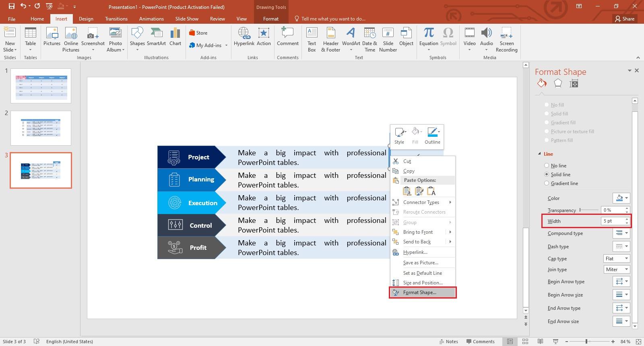The height and width of the screenshot is (346, 644).
Task: Select the Gradient line option
Action: 561,183
